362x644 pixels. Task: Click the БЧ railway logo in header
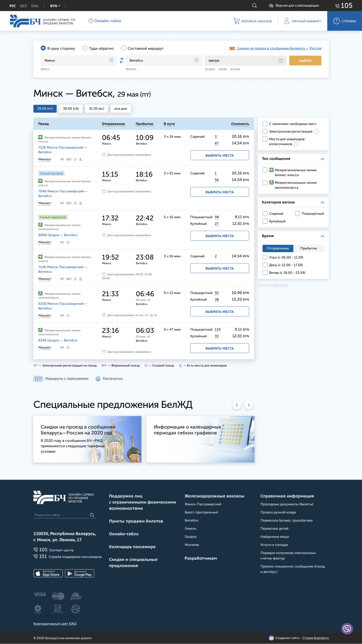25,21
